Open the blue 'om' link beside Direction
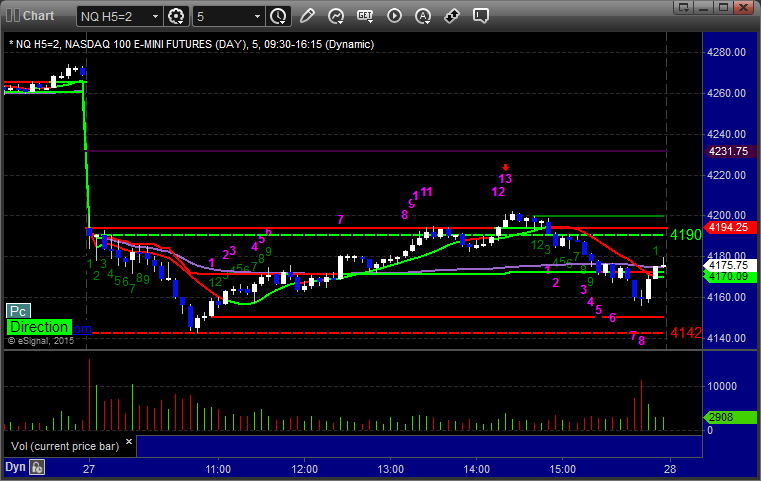 pyautogui.click(x=82, y=329)
